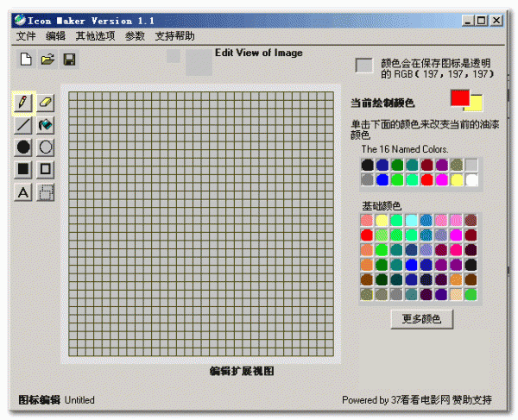Click the small icon preview thumbnail

(174, 56)
